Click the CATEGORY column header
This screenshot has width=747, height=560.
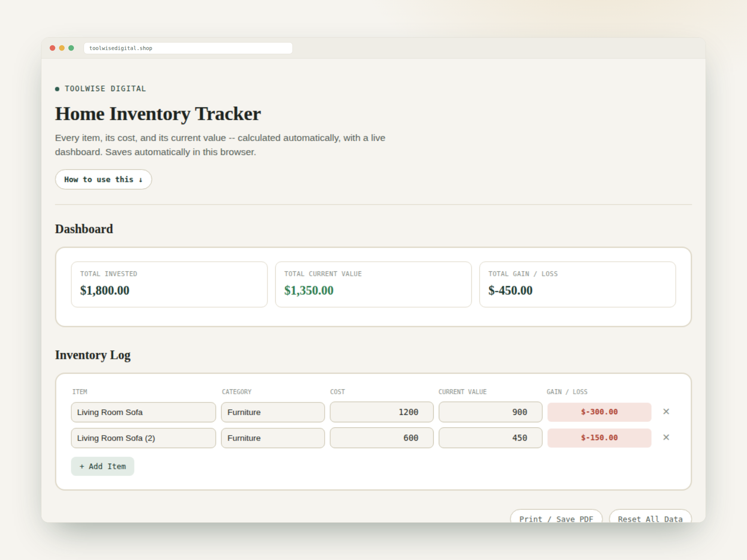coord(237,392)
